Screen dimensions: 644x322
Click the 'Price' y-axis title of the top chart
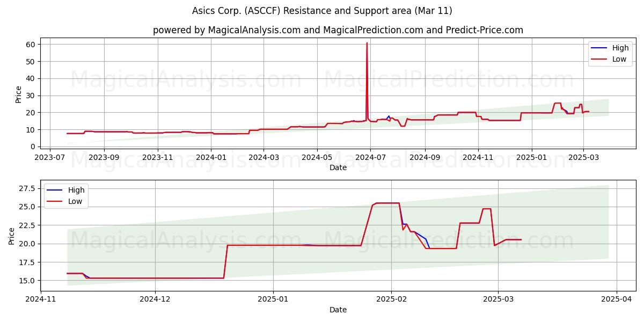click(x=19, y=94)
